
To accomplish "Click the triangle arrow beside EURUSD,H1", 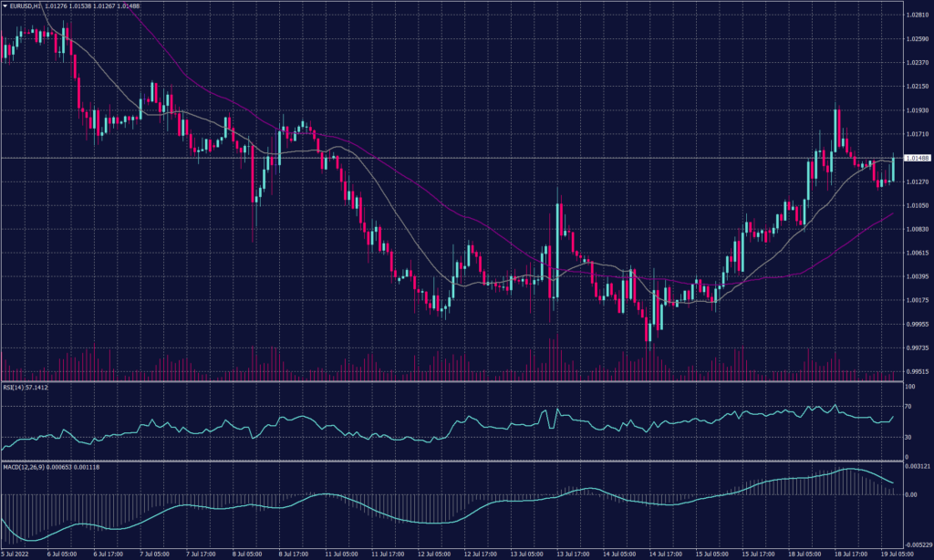I will point(5,6).
